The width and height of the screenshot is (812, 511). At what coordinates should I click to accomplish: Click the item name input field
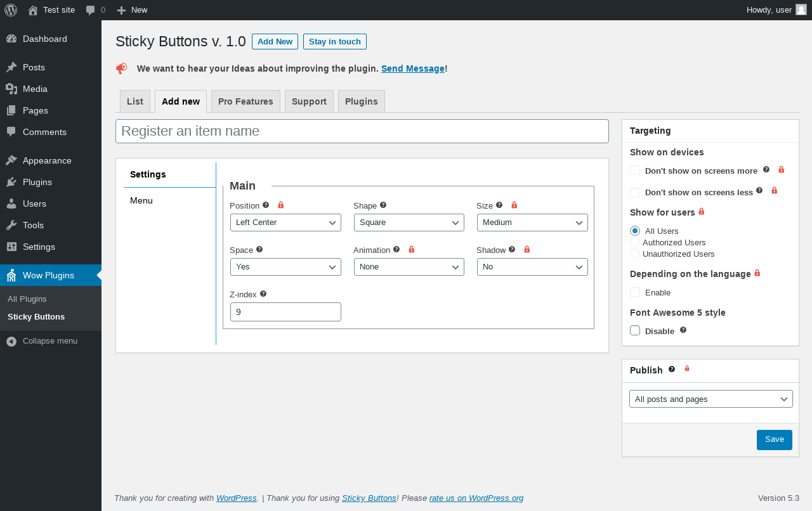click(362, 131)
